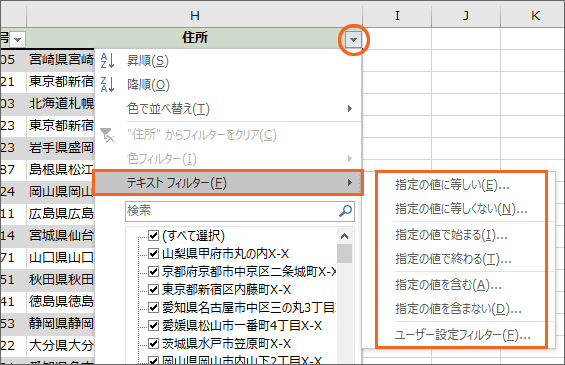Click cell 広島県広島

(61, 214)
